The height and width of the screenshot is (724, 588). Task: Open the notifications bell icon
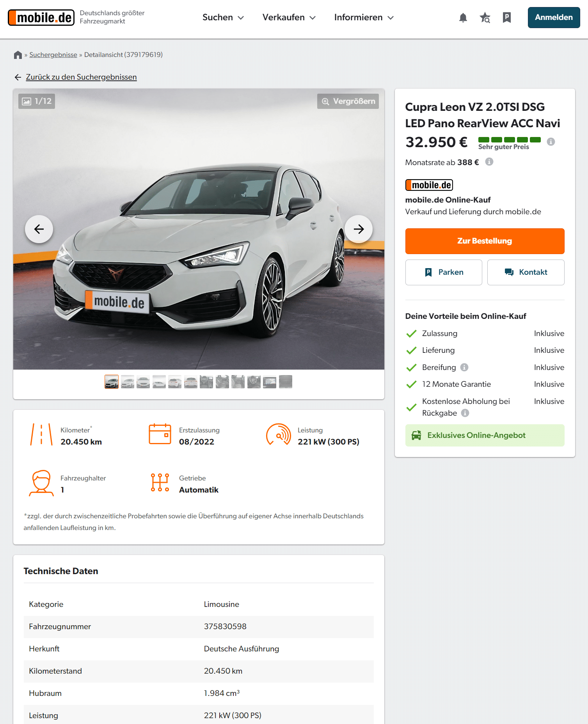pos(463,18)
